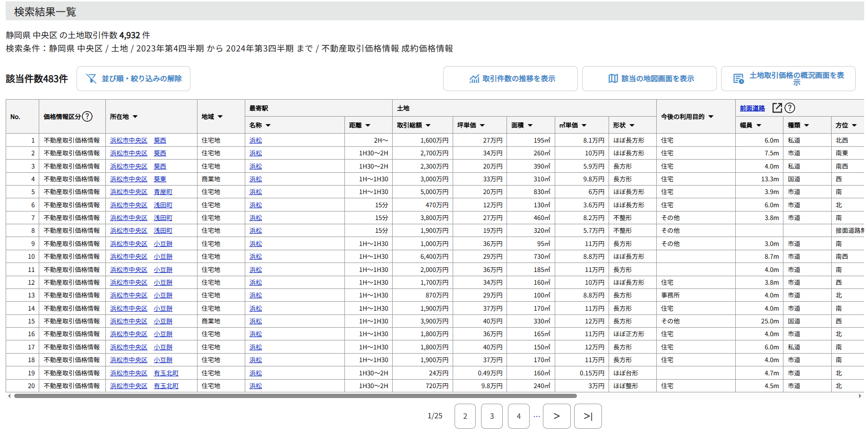The width and height of the screenshot is (868, 432).
Task: Go to page 2
Action: (465, 416)
